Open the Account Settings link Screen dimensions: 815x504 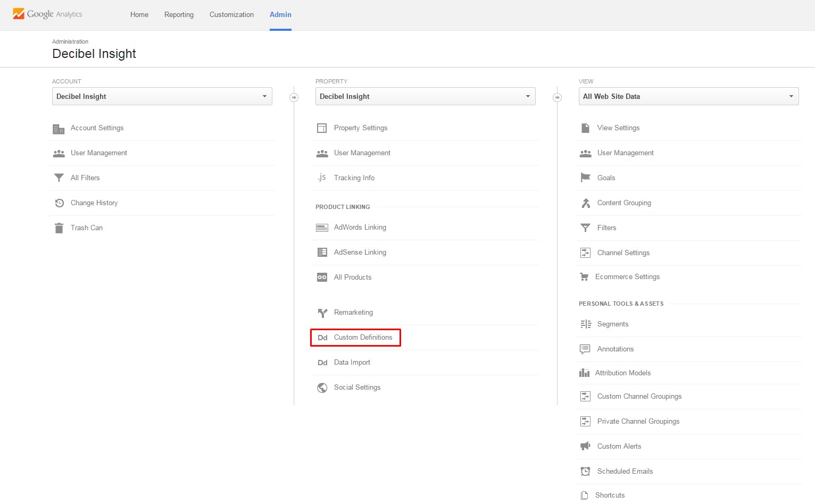point(97,128)
